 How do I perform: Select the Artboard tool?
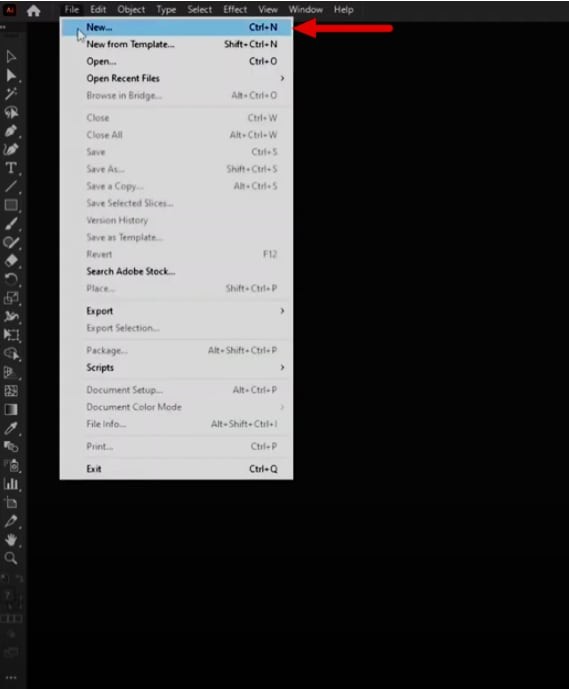click(x=11, y=502)
